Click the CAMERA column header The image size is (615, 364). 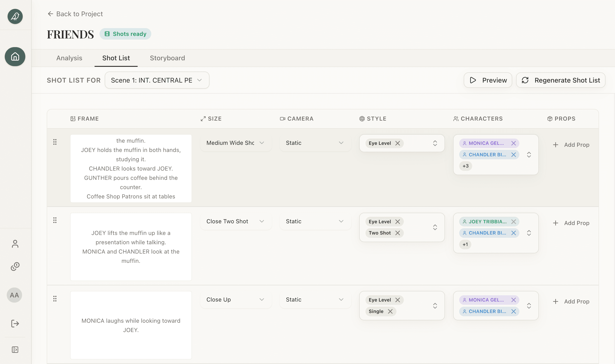(x=297, y=119)
